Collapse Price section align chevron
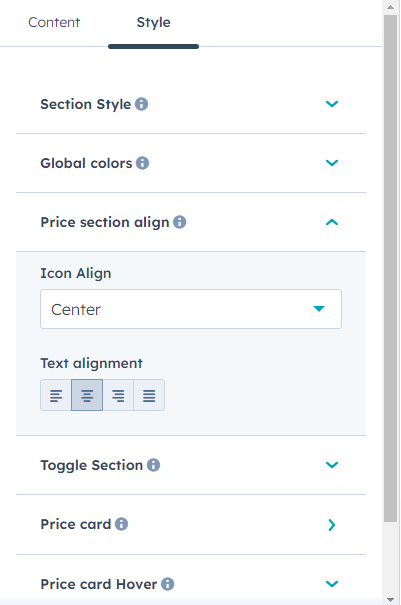 point(332,222)
